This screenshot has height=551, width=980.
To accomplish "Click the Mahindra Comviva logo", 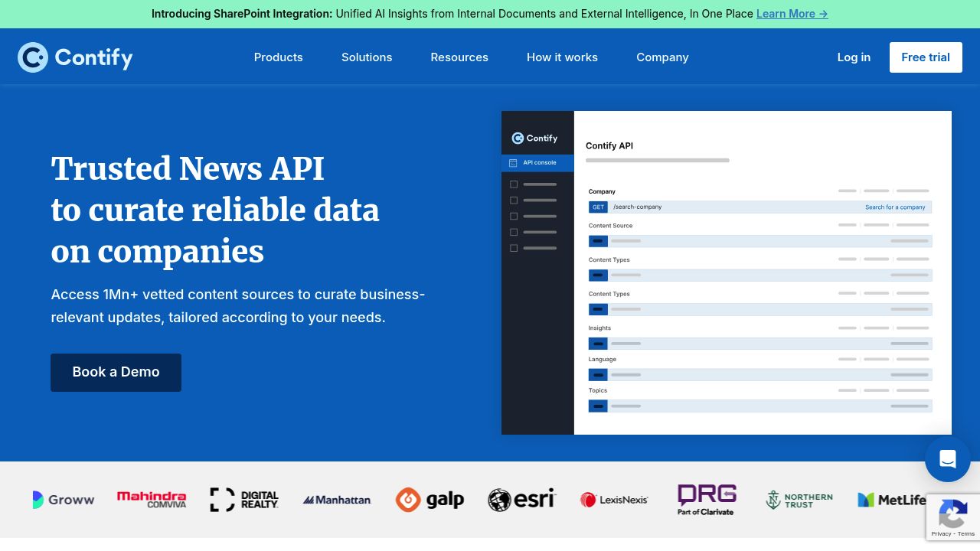I will (152, 500).
